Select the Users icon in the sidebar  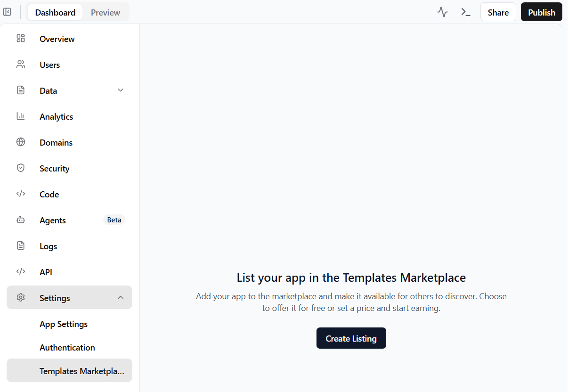coord(21,65)
